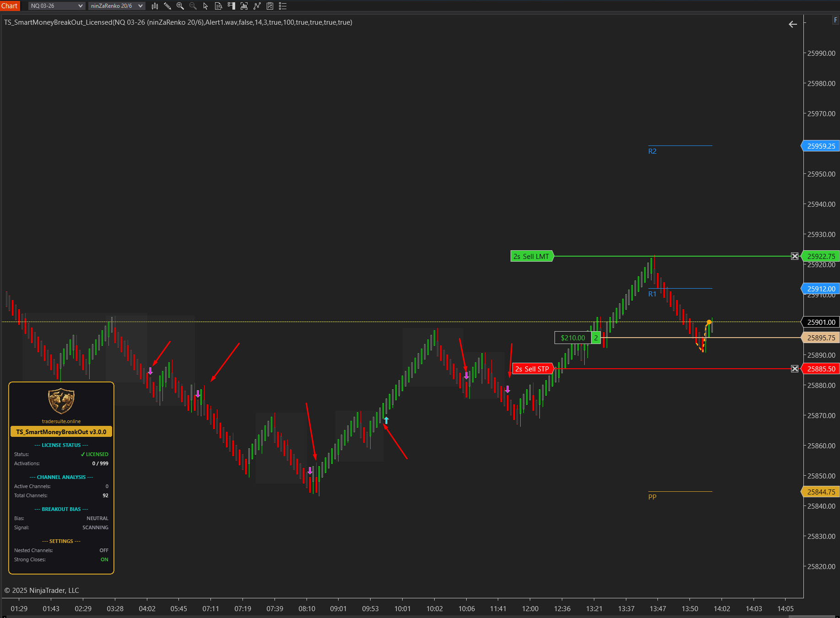Select the drawing tools pencil icon
Image resolution: width=840 pixels, height=618 pixels.
[167, 6]
